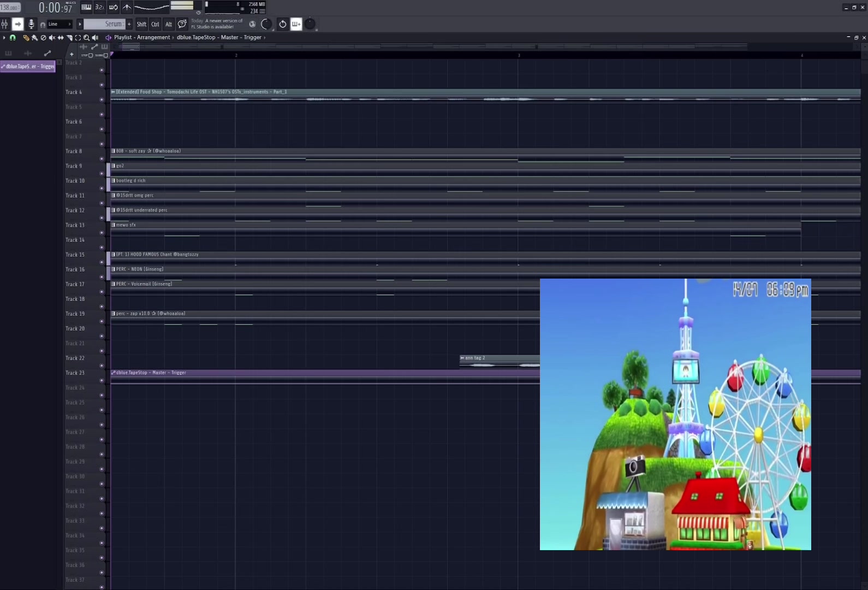Expand the arrow after dblue.TapeStop Trigger breadcrumb
The width and height of the screenshot is (868, 590).
point(264,38)
